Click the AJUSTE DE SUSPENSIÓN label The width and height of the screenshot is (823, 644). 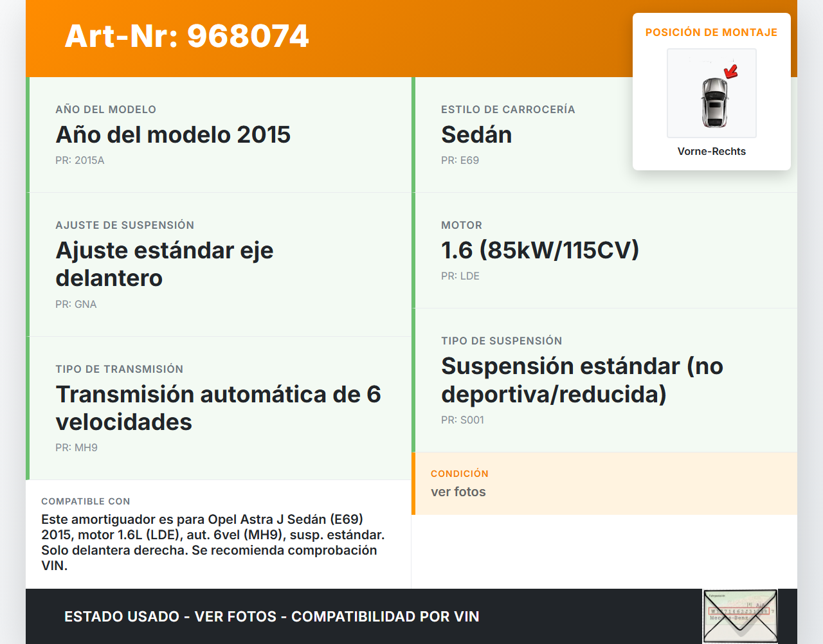pyautogui.click(x=125, y=225)
